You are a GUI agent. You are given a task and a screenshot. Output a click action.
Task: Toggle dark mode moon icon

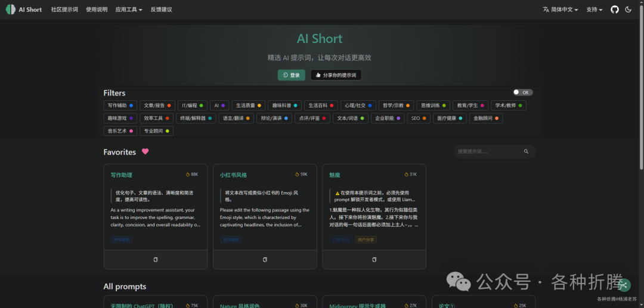pos(628,10)
